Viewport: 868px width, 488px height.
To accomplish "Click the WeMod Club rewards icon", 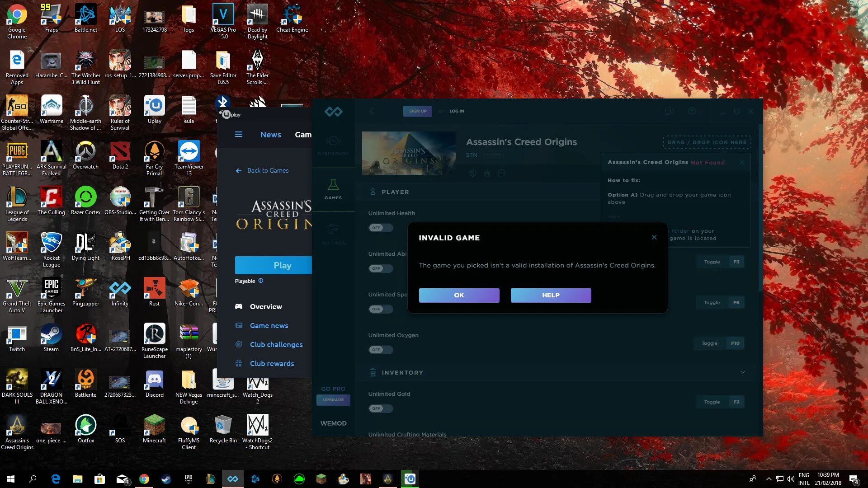I will (x=238, y=363).
